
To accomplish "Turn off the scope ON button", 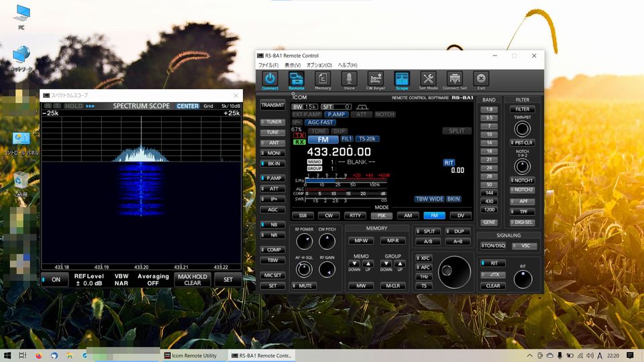I will [54, 280].
